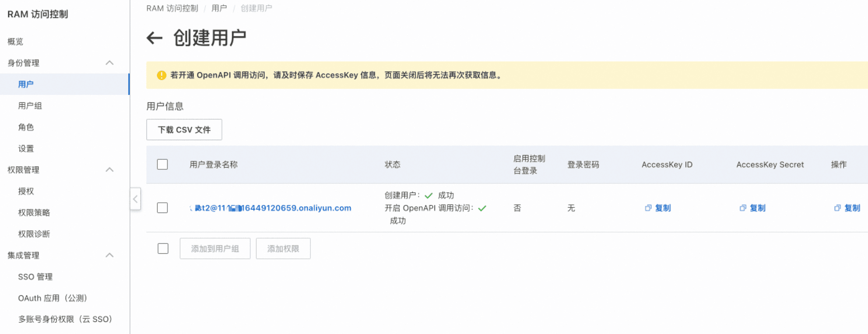This screenshot has height=334, width=868.
Task: Click the 用户信息 section heading
Action: click(x=165, y=106)
